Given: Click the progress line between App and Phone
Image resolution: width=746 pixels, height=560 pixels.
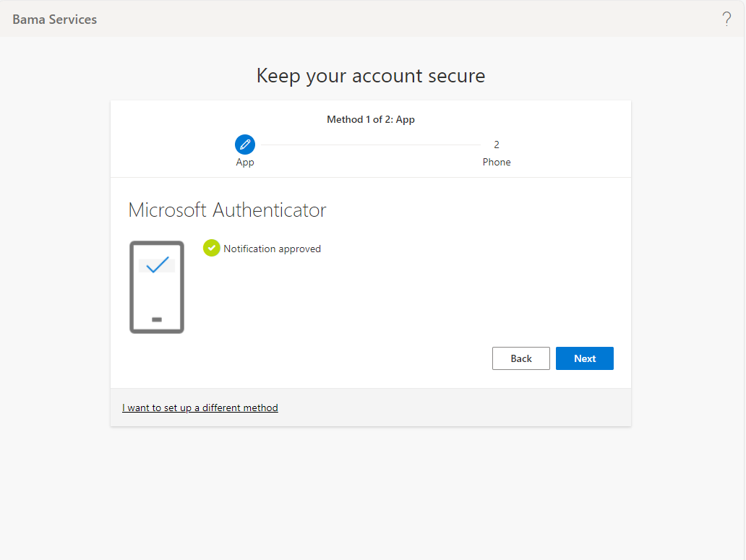Looking at the screenshot, I should pos(370,144).
